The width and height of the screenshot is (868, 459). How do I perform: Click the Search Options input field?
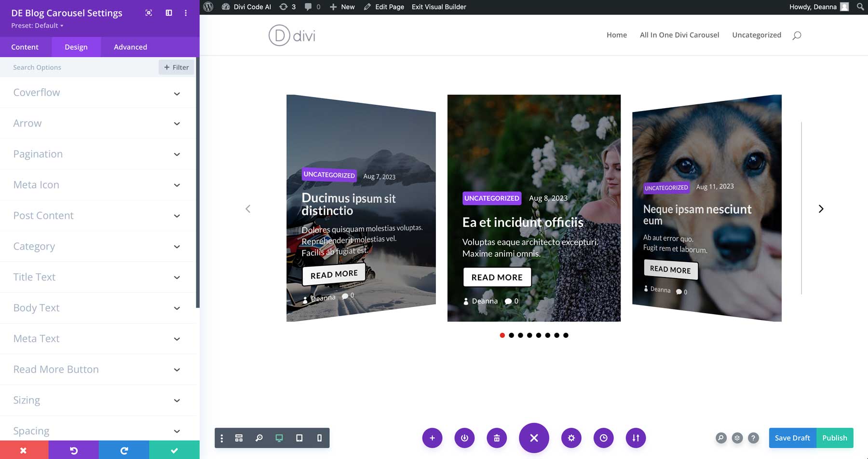coord(80,67)
